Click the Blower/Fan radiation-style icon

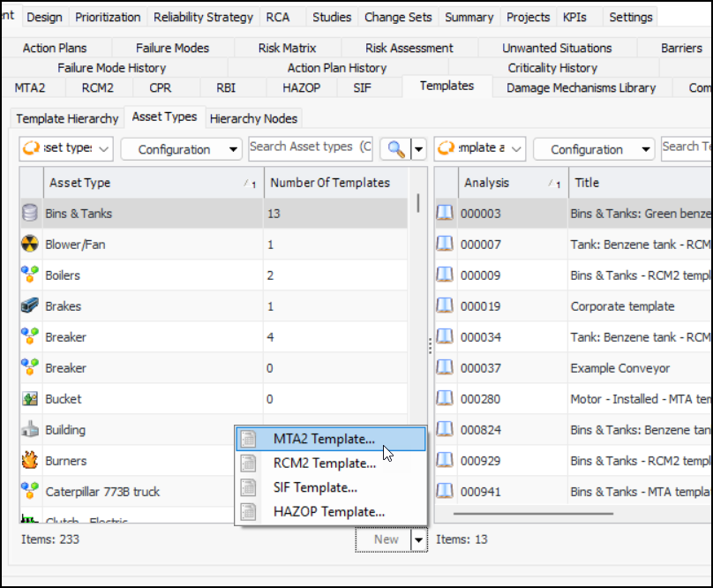pyautogui.click(x=31, y=245)
